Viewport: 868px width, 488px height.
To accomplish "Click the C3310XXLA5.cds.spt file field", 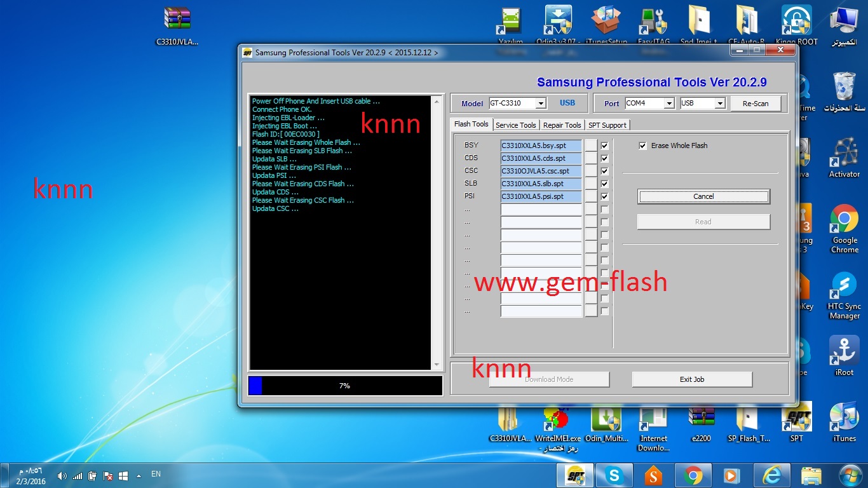I will point(541,158).
